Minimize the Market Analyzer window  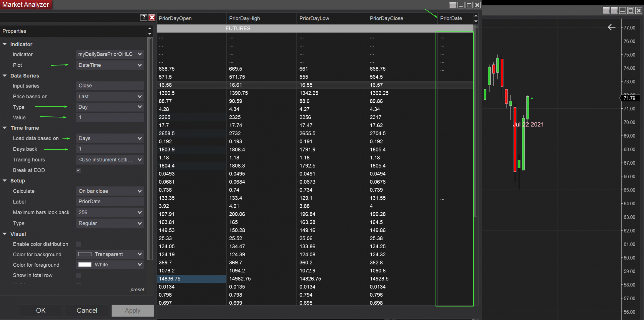pyautogui.click(x=461, y=5)
